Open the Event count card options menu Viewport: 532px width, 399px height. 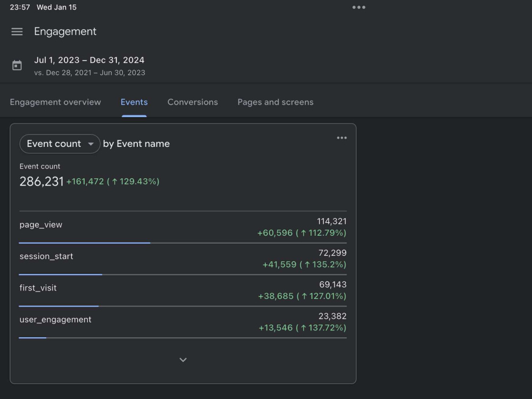[342, 138]
